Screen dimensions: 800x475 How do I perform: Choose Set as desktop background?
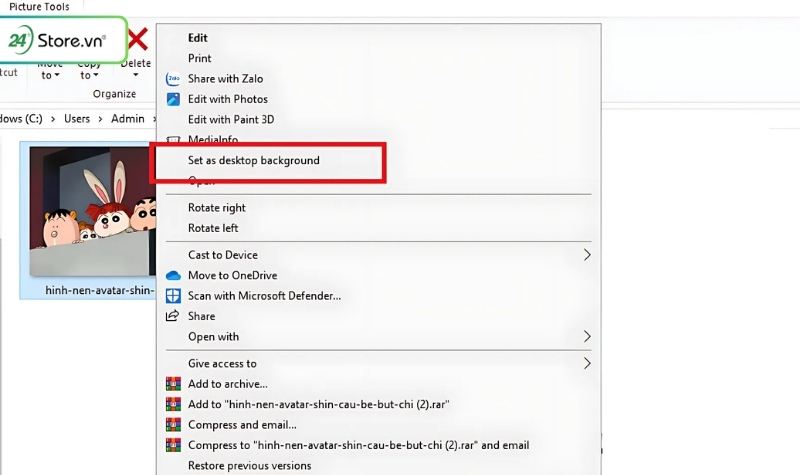(x=254, y=160)
